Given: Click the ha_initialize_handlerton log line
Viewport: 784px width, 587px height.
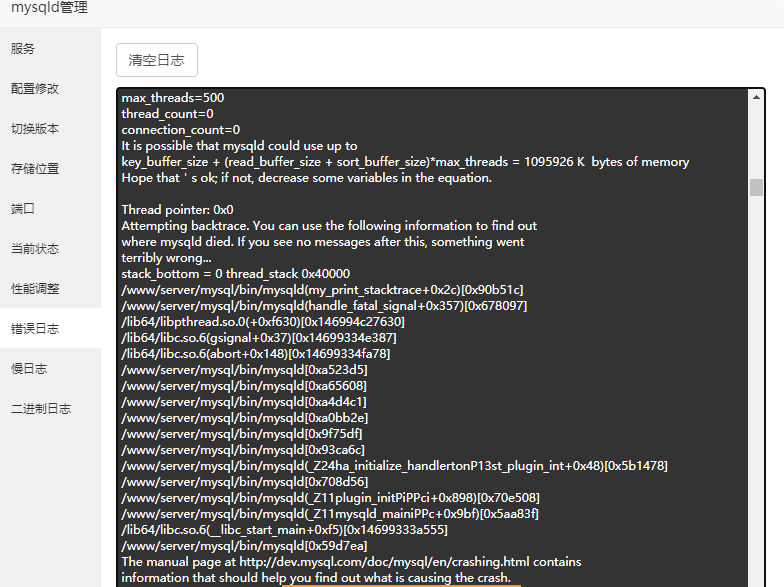Looking at the screenshot, I should (x=394, y=466).
